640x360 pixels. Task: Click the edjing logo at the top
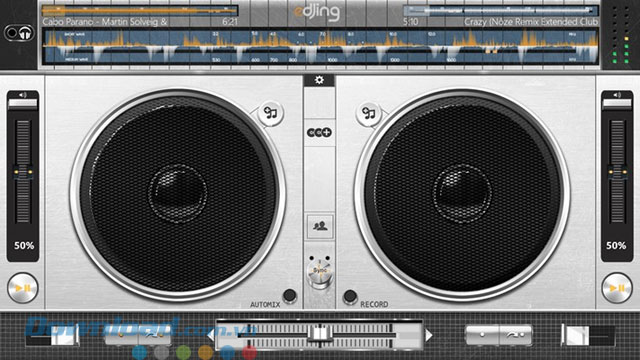tap(317, 12)
